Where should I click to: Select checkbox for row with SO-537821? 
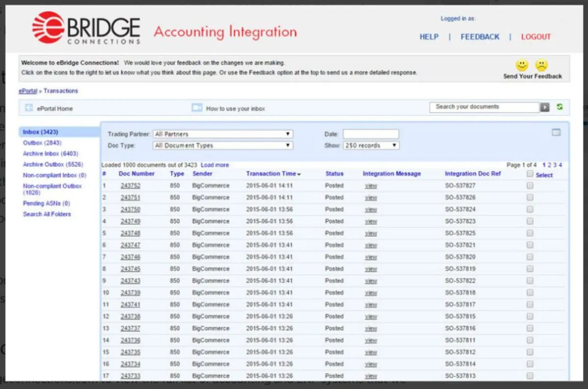coord(530,245)
